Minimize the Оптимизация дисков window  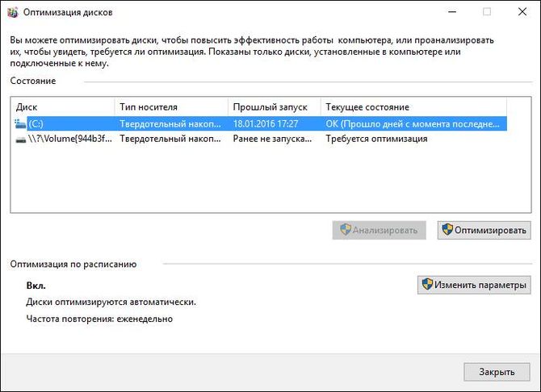click(x=452, y=12)
